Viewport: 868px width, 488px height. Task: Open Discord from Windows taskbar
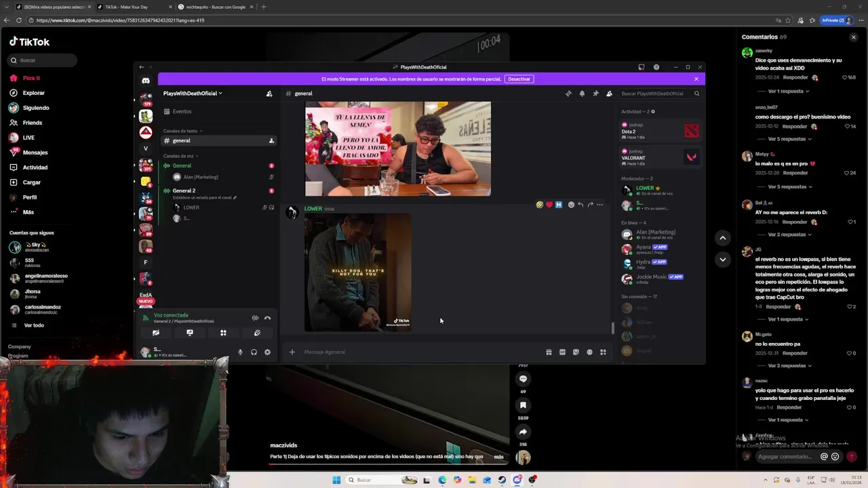[517, 480]
